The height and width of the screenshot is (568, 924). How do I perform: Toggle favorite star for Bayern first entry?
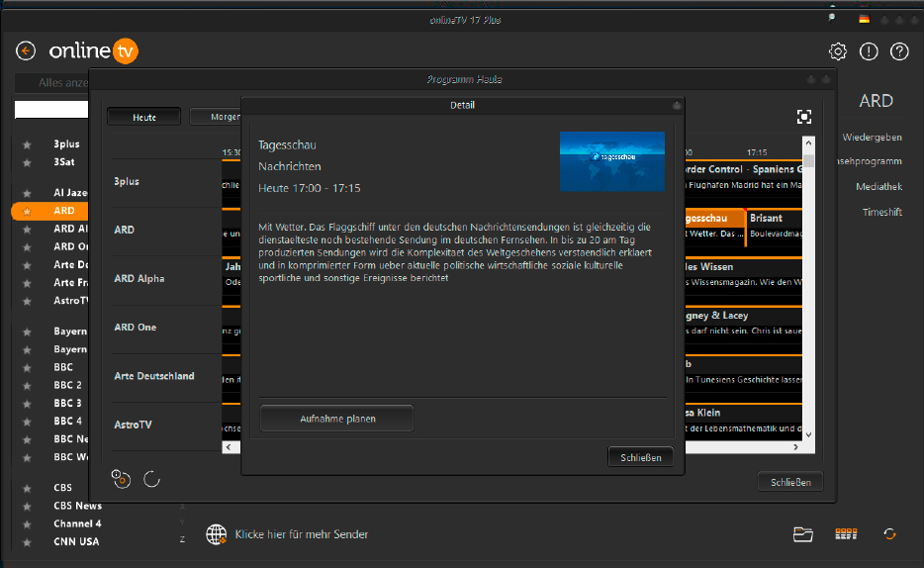click(x=27, y=332)
